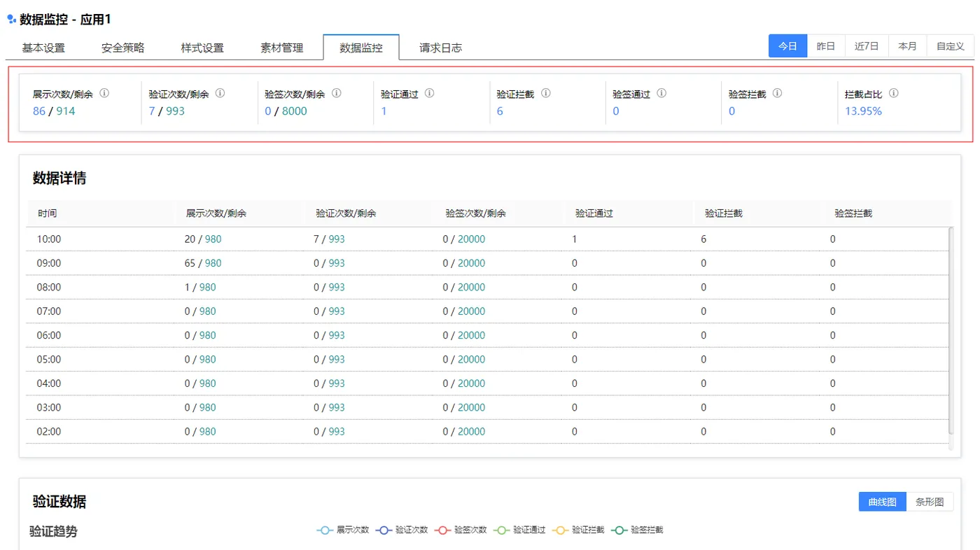Screen dimensions: 980x550
Task: Toggle 展示次数 legend series
Action: click(x=343, y=530)
